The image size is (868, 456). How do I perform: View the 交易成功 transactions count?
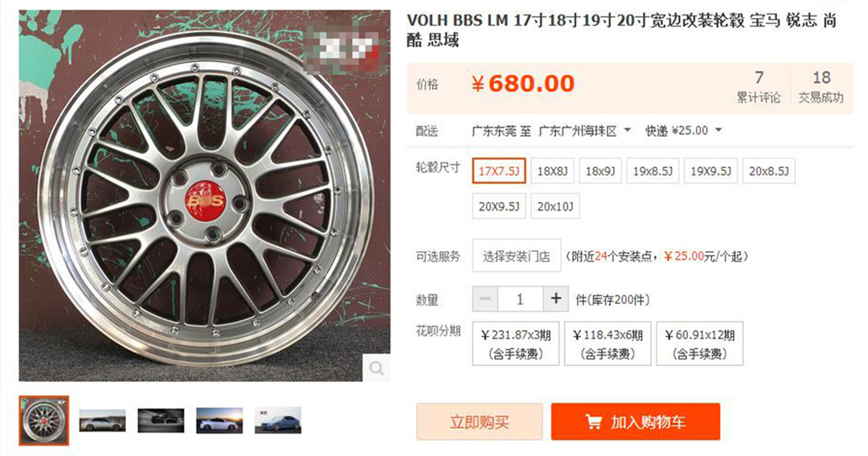821,87
